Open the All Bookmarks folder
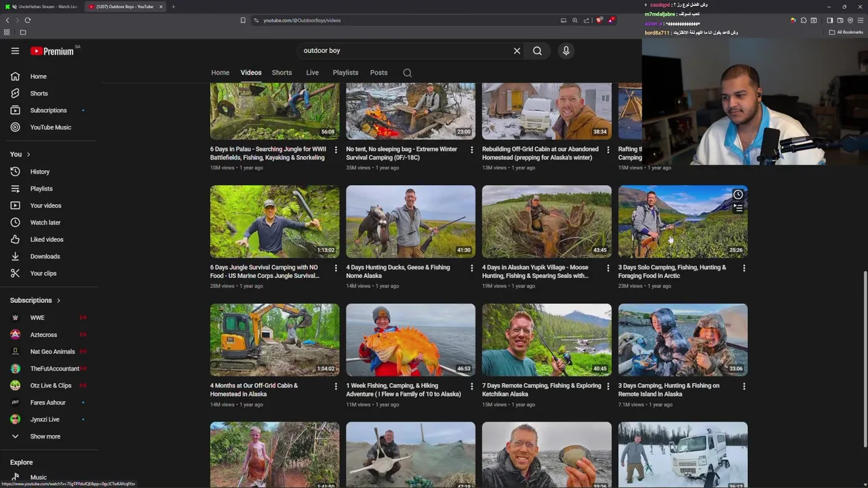 (x=847, y=33)
